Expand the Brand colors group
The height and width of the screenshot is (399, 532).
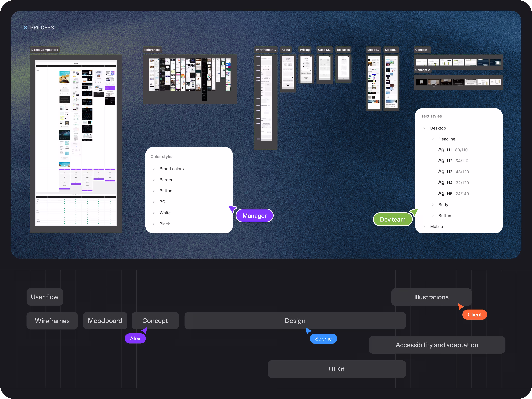pos(154,169)
